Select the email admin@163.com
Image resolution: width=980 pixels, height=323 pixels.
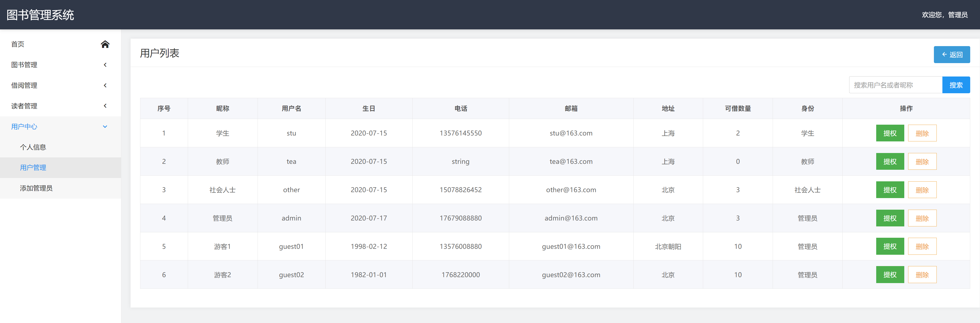(x=571, y=218)
